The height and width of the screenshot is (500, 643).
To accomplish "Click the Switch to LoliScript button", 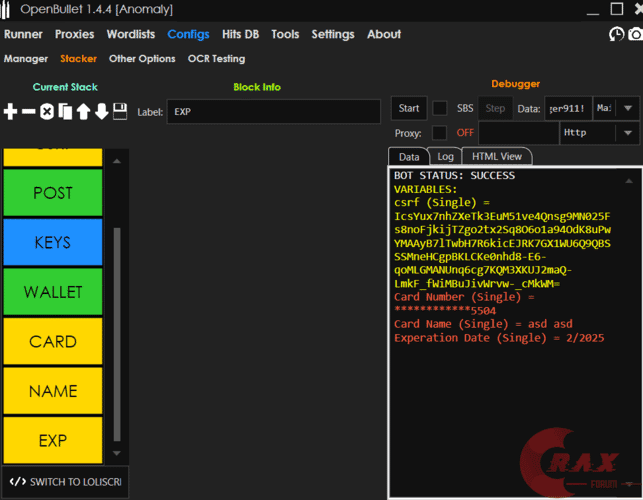I will (65, 482).
